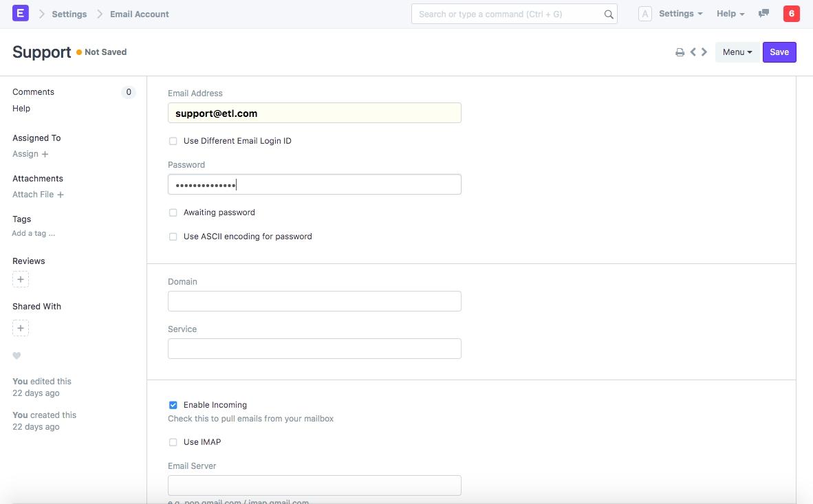Expand the Settings dropdown in navbar
Screen dimensions: 813x504
point(680,14)
